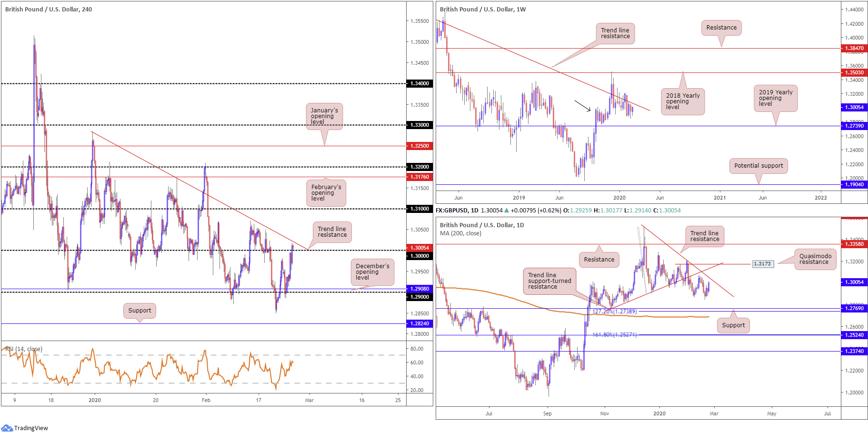Click the 161.80%(1.25271) Fibonacci label
Image resolution: width=868 pixels, height=433 pixels.
click(x=615, y=335)
